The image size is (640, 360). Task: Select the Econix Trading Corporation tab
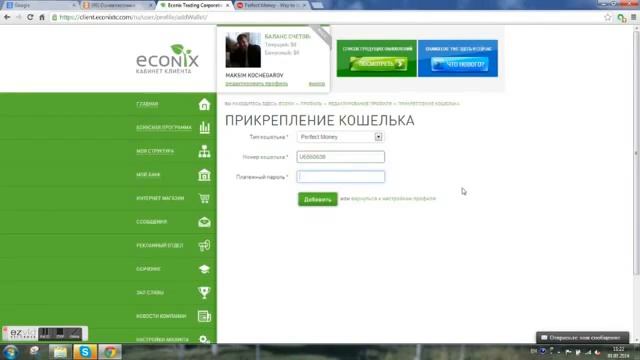[195, 5]
